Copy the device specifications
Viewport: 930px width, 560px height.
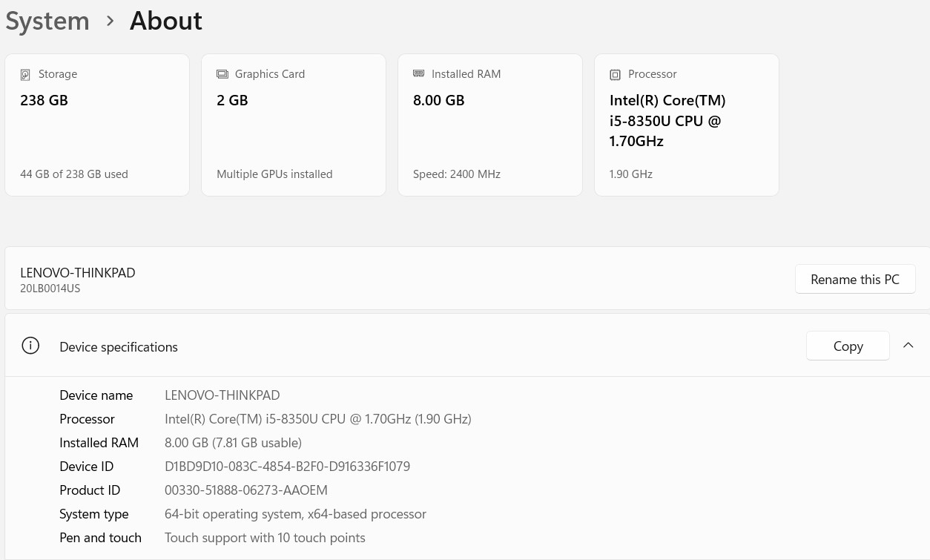[x=848, y=346]
